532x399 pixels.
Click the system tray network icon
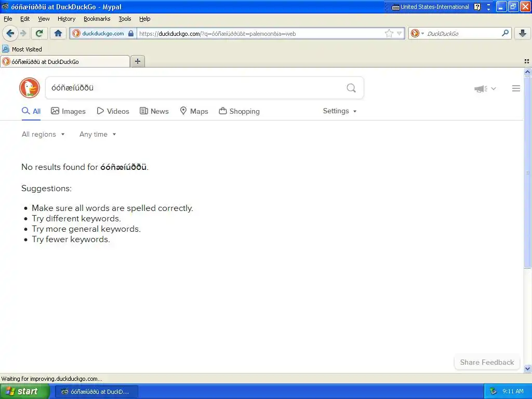494,391
